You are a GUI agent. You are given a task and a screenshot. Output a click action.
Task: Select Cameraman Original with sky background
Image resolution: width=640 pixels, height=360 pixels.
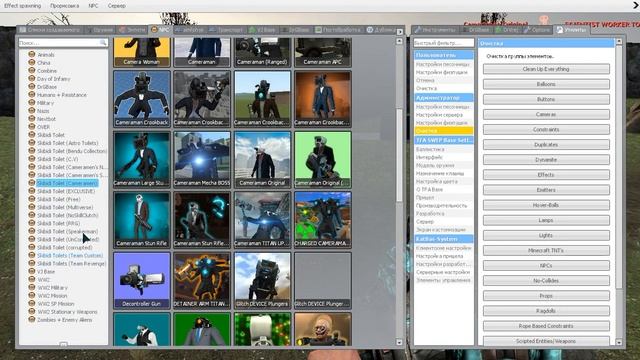click(262, 159)
